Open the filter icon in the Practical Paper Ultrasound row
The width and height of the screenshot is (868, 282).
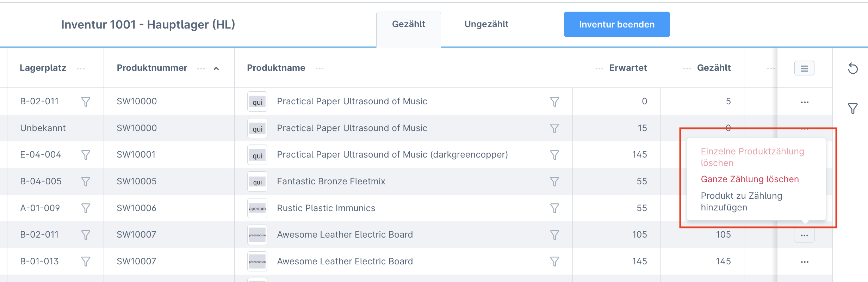[555, 102]
